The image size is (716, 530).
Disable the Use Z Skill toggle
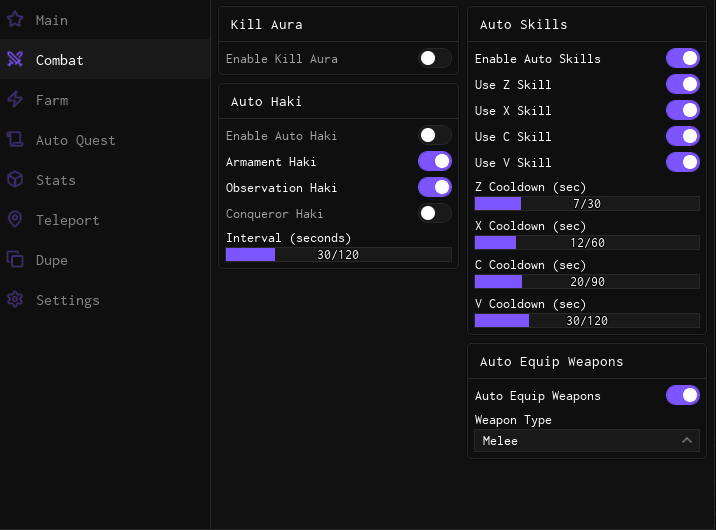pos(683,85)
